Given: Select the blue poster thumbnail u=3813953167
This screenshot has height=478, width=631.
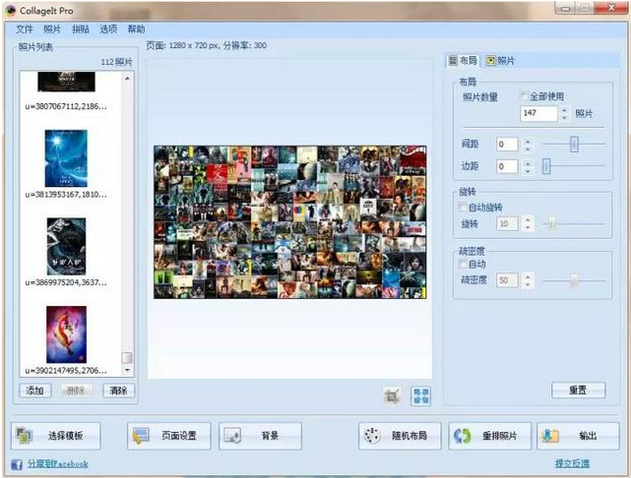Looking at the screenshot, I should point(66,159).
